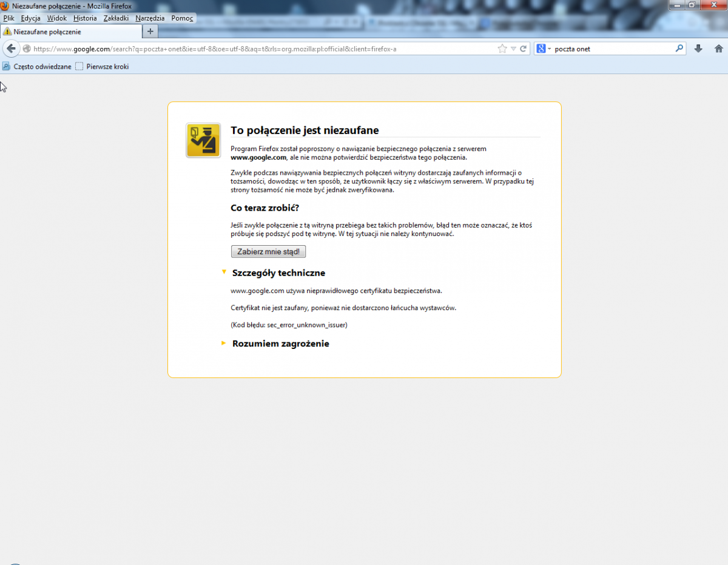This screenshot has height=565, width=728.
Task: Click the bold www.google.com server name
Action: click(258, 157)
